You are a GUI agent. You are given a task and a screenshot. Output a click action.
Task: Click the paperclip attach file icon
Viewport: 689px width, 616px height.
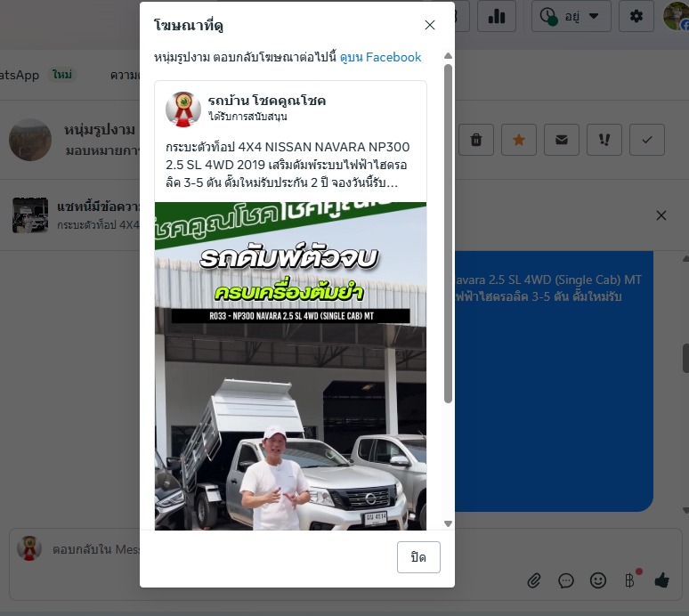[534, 581]
